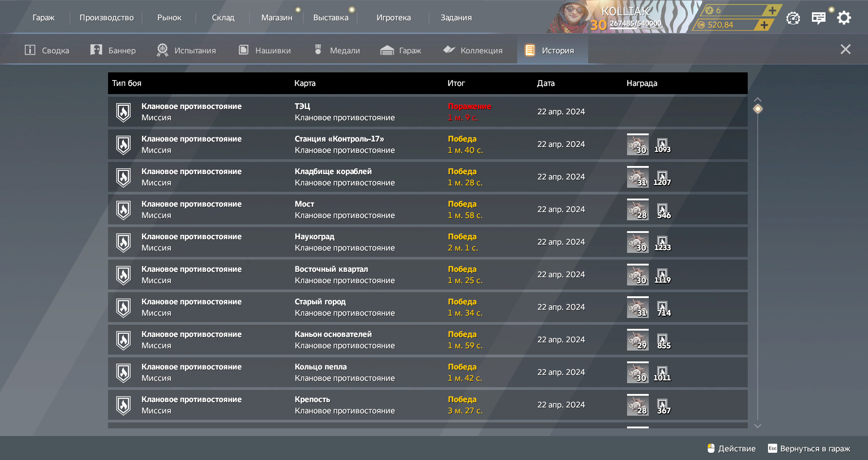Image resolution: width=868 pixels, height=460 pixels.
Task: Switch to the Баннер tab
Action: click(113, 50)
